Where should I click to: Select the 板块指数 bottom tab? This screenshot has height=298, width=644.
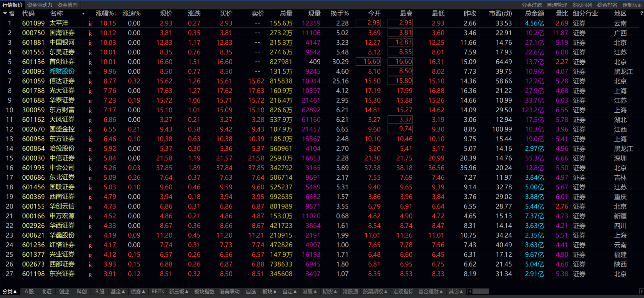coord(204,291)
